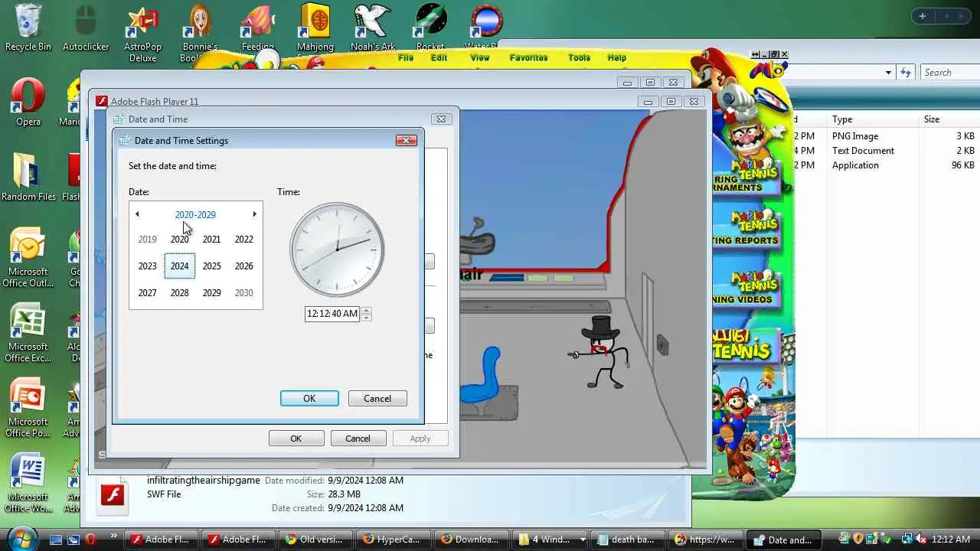Viewport: 980px width, 551px height.
Task: Open the Tools menu
Action: click(x=579, y=57)
